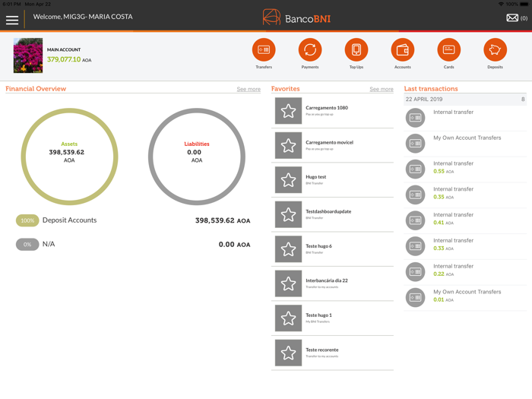This screenshot has width=532, height=399.
Task: Open the top Internal transfer entry
Action: [465, 118]
